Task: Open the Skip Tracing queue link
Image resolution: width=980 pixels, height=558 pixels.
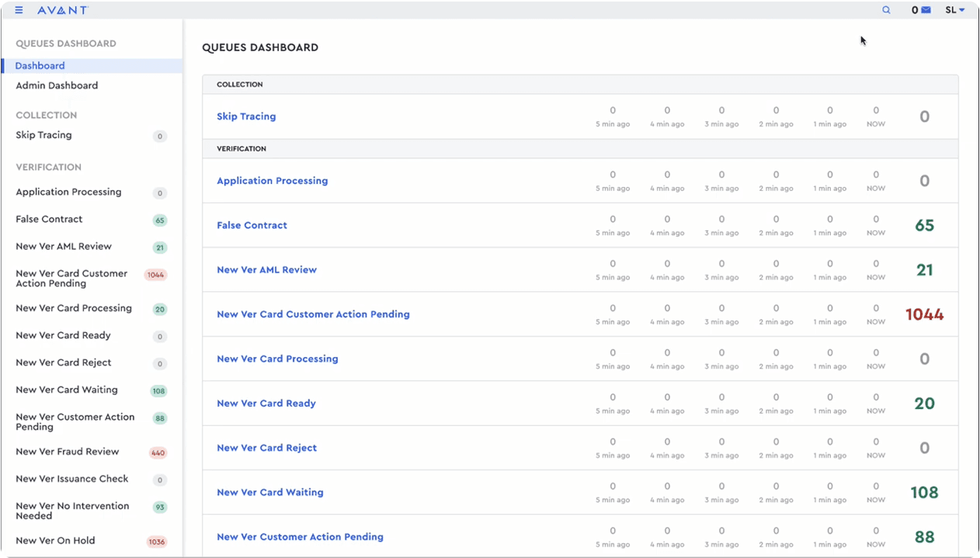Action: [246, 116]
